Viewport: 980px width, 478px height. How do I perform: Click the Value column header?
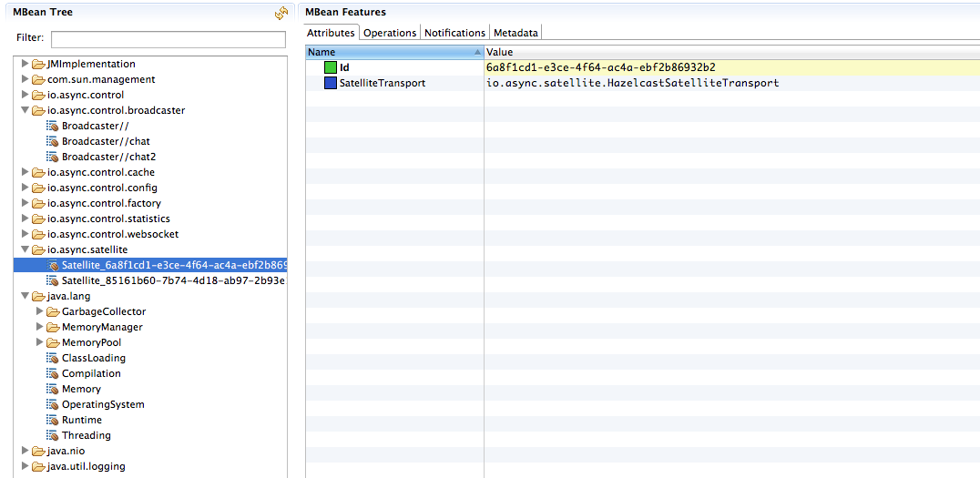click(732, 53)
